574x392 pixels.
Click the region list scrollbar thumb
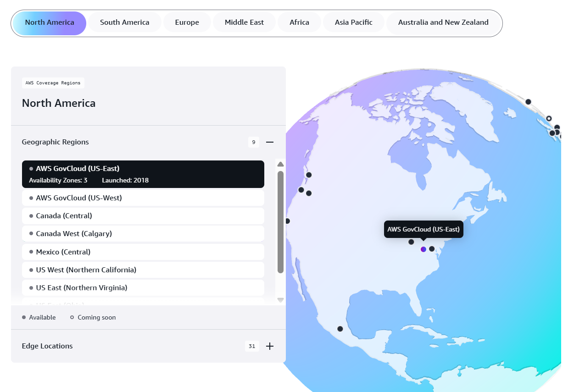280,222
